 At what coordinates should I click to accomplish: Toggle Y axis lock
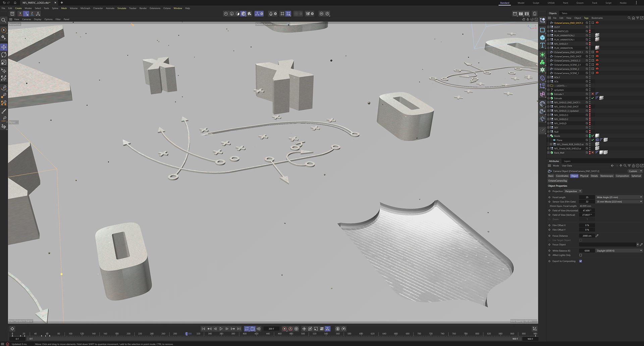(26, 14)
